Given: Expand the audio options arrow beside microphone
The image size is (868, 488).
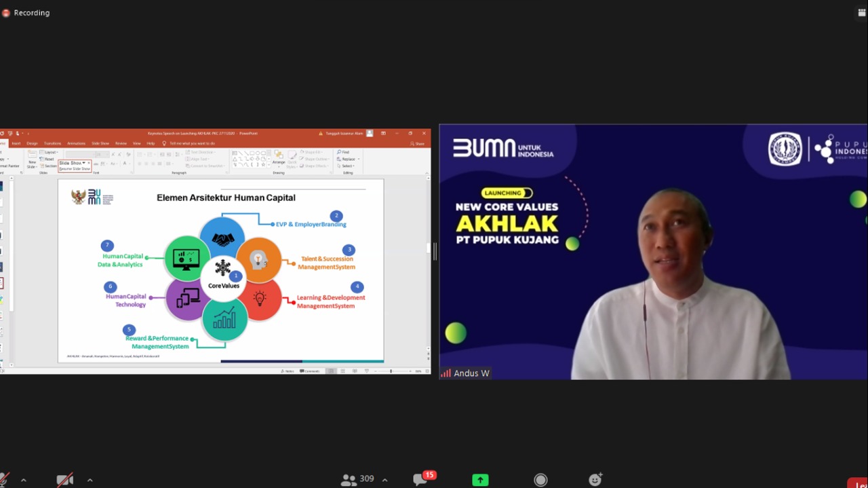Looking at the screenshot, I should tap(24, 480).
